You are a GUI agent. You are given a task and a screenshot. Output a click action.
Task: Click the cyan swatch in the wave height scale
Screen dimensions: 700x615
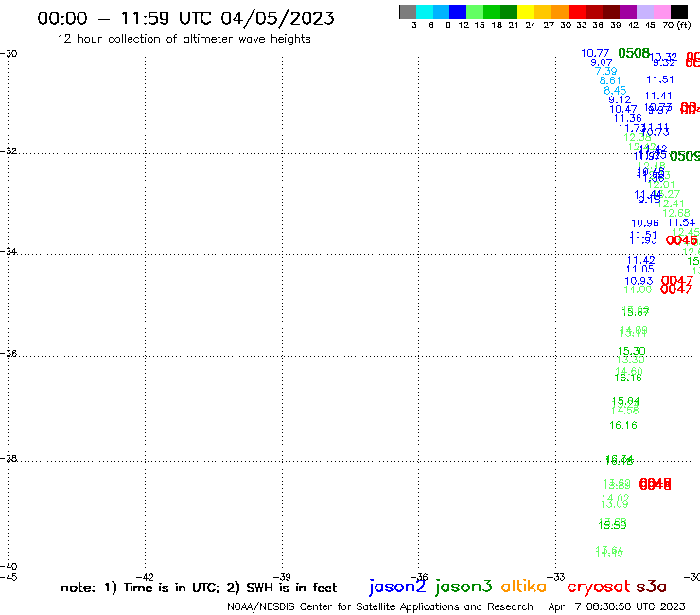coord(425,11)
